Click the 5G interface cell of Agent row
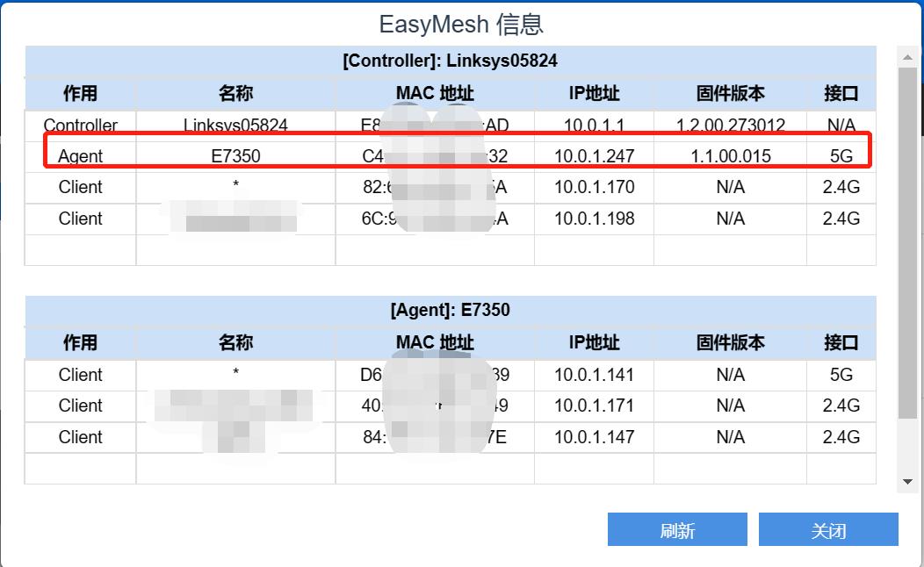This screenshot has width=924, height=567. point(841,156)
